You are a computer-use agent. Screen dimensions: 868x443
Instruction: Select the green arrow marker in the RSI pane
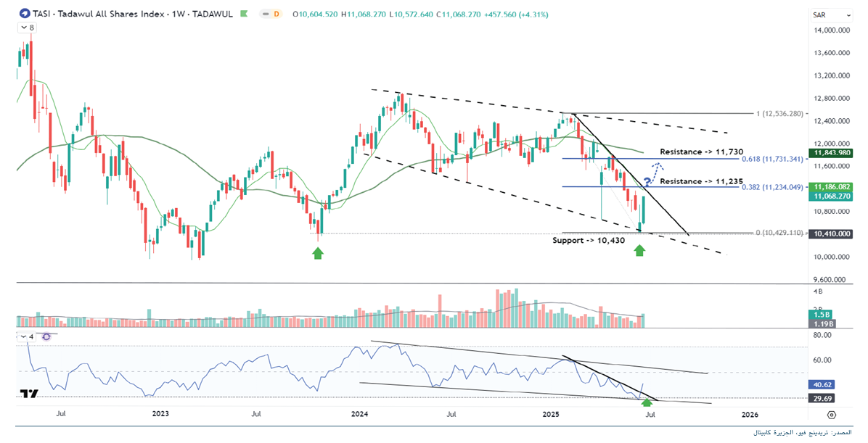647,402
